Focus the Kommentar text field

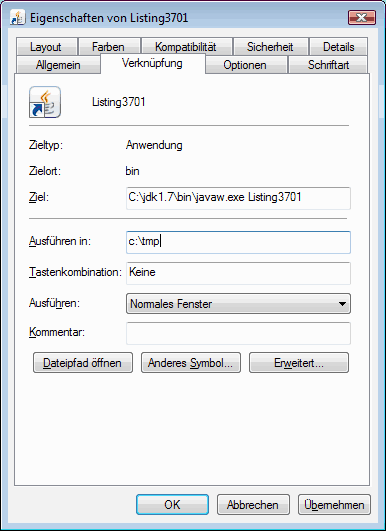238,333
